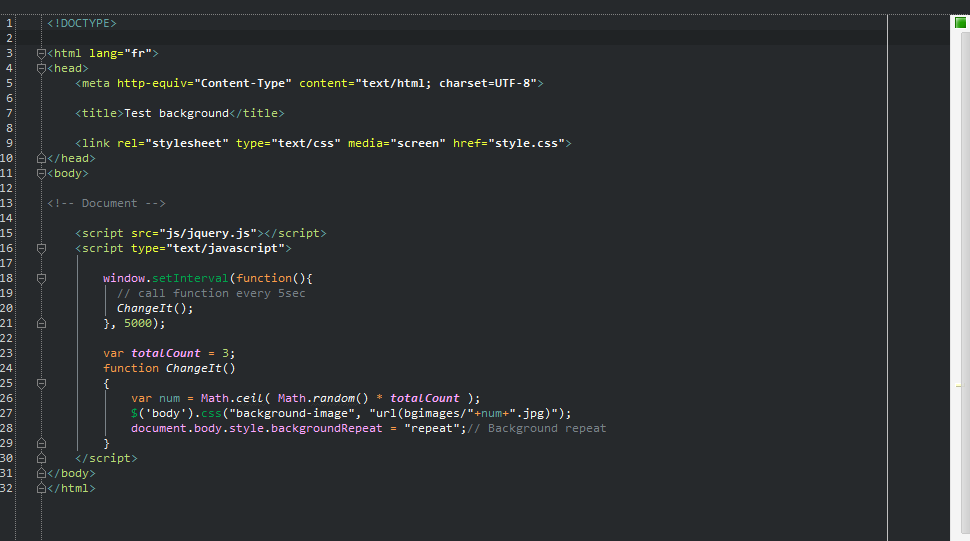970x541 pixels.
Task: Click the function ChangeIt() definition name
Action: [x=194, y=368]
